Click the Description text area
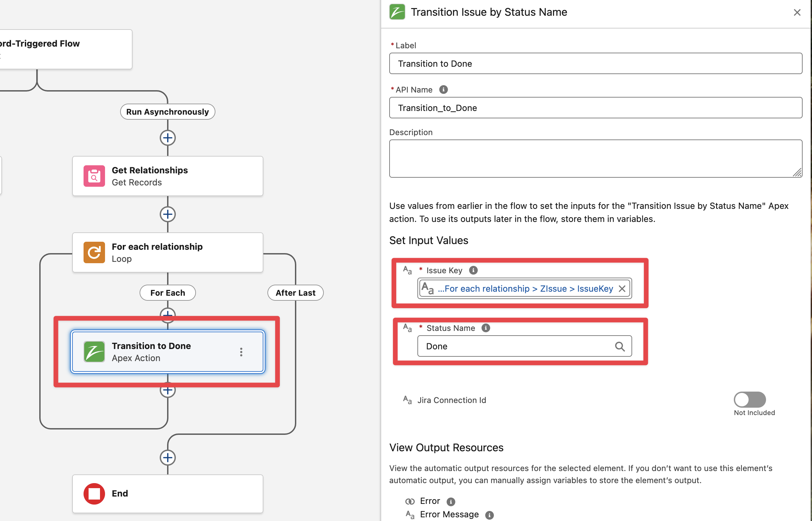 point(595,158)
